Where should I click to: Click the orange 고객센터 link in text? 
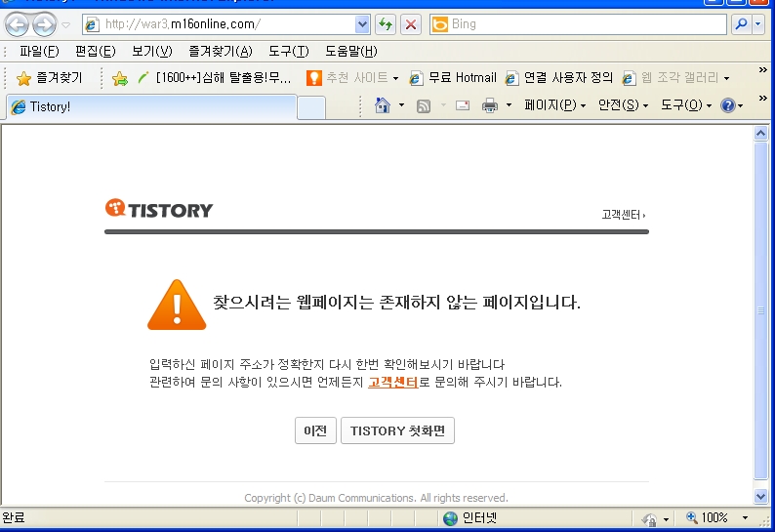point(393,383)
